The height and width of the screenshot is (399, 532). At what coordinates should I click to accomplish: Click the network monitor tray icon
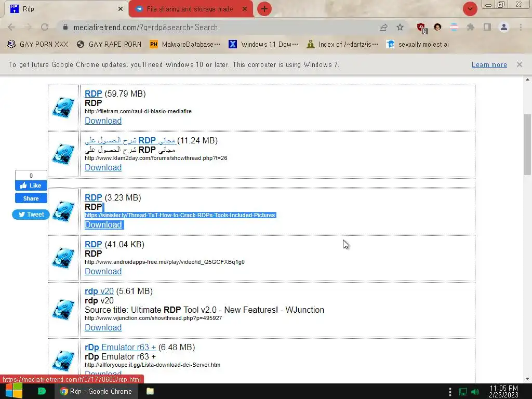coord(463,392)
